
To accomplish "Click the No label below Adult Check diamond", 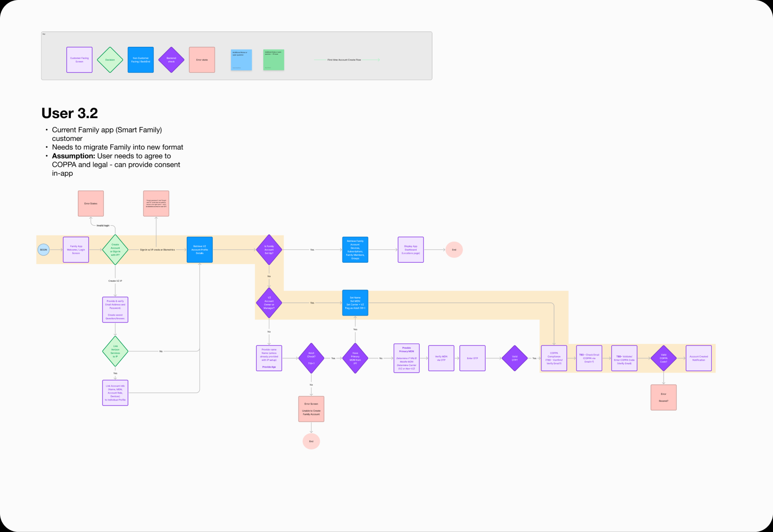I will click(x=311, y=385).
